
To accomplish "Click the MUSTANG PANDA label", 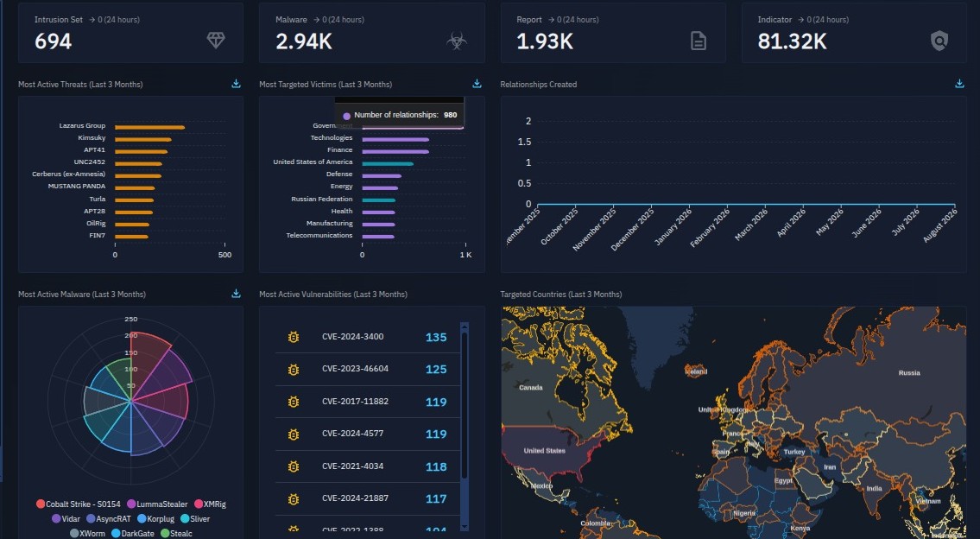I will [x=77, y=187].
